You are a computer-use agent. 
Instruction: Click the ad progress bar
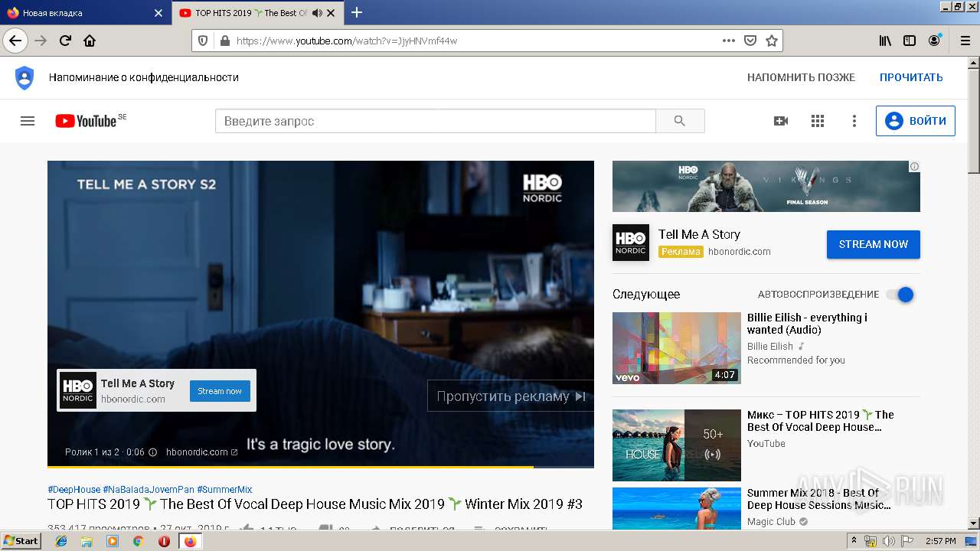(x=321, y=466)
